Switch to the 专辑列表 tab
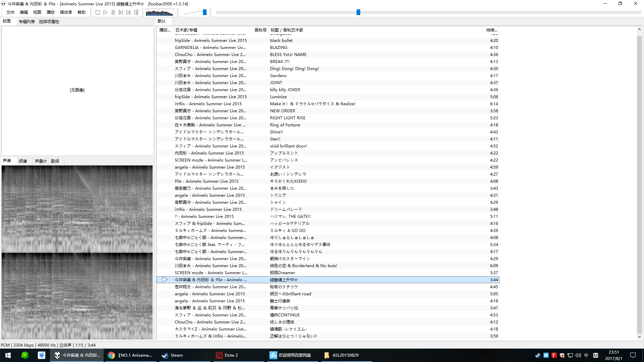The height and width of the screenshot is (362, 644). (27, 21)
